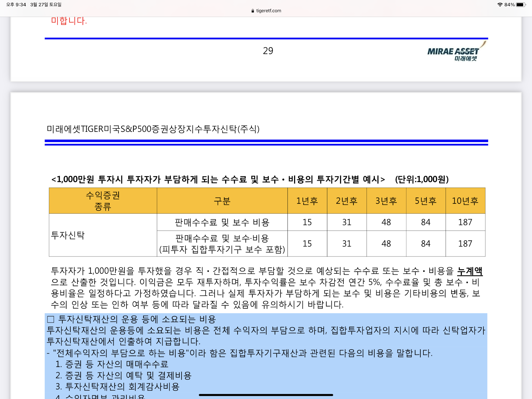Click value 187 in the second data row
The width and height of the screenshot is (532, 399).
465,244
